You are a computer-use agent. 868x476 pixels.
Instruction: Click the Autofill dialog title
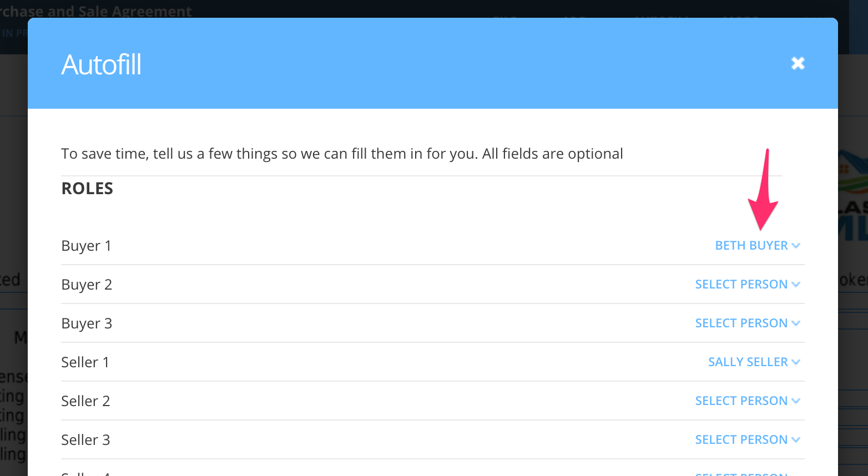click(101, 64)
